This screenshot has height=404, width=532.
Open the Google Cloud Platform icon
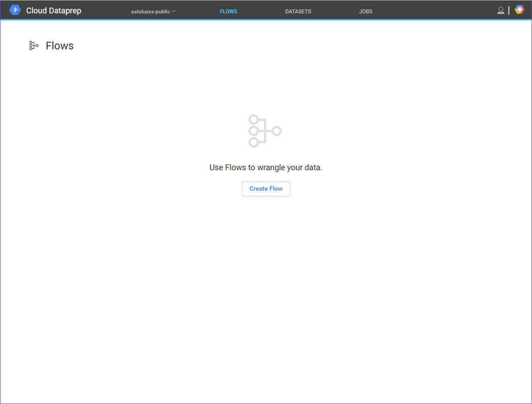(x=520, y=10)
